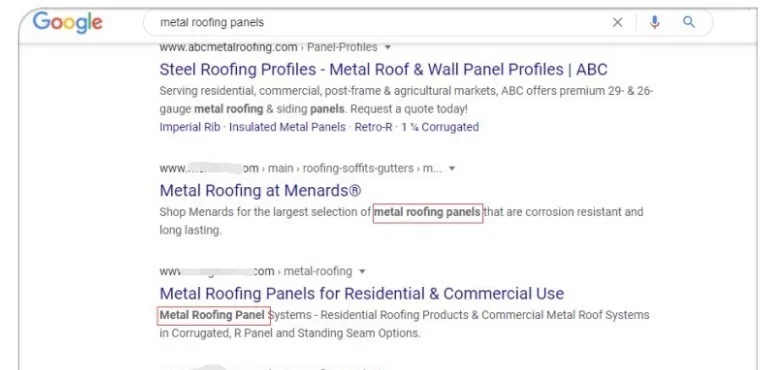Open Steel Roofing Profiles ABC result
Viewport: 760px width, 370px height.
coord(383,69)
